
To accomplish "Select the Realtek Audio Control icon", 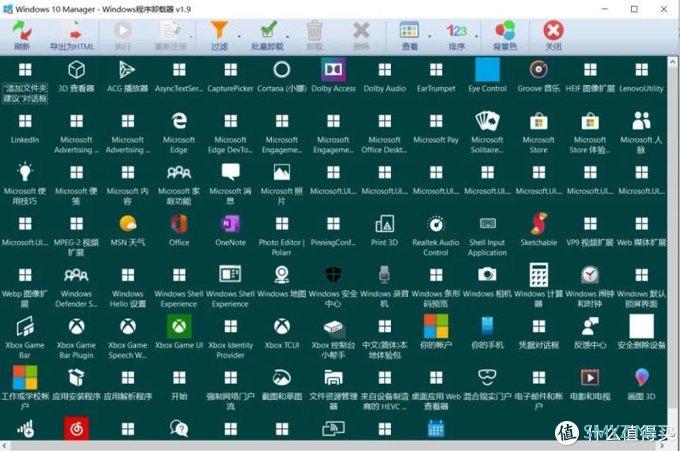I will [436, 223].
